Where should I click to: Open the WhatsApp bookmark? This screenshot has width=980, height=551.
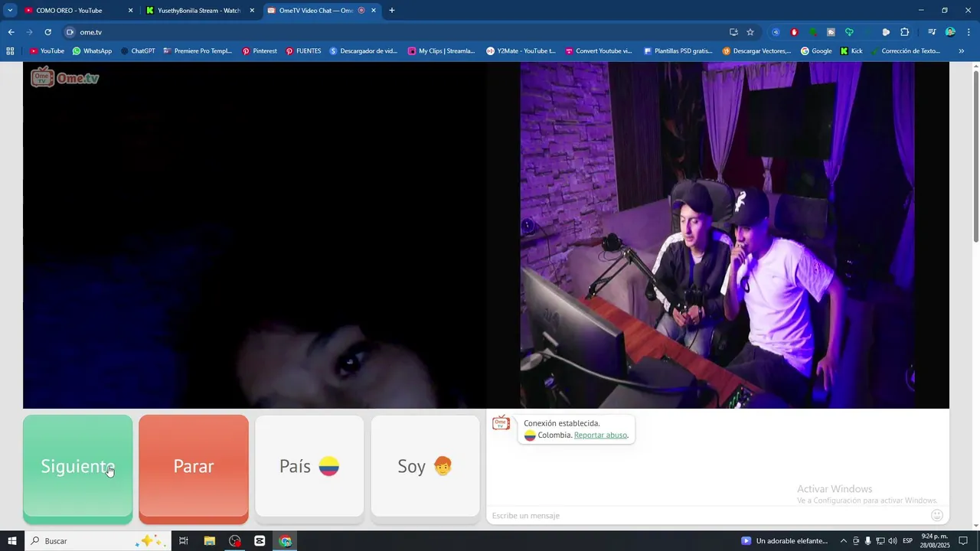click(x=92, y=51)
